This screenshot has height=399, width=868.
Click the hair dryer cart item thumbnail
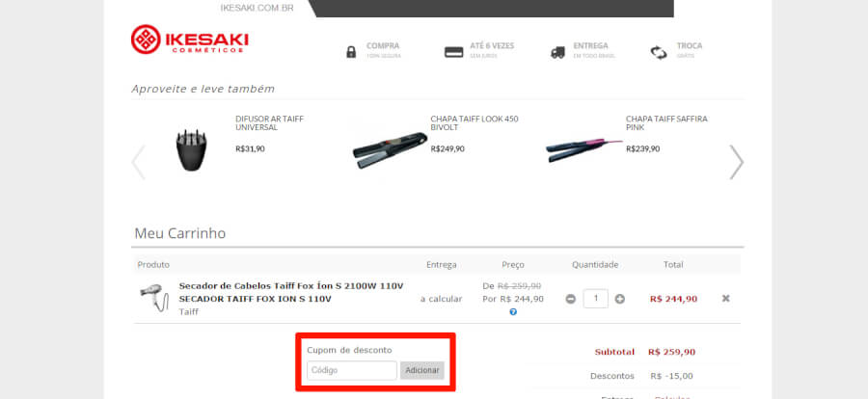[x=154, y=298]
